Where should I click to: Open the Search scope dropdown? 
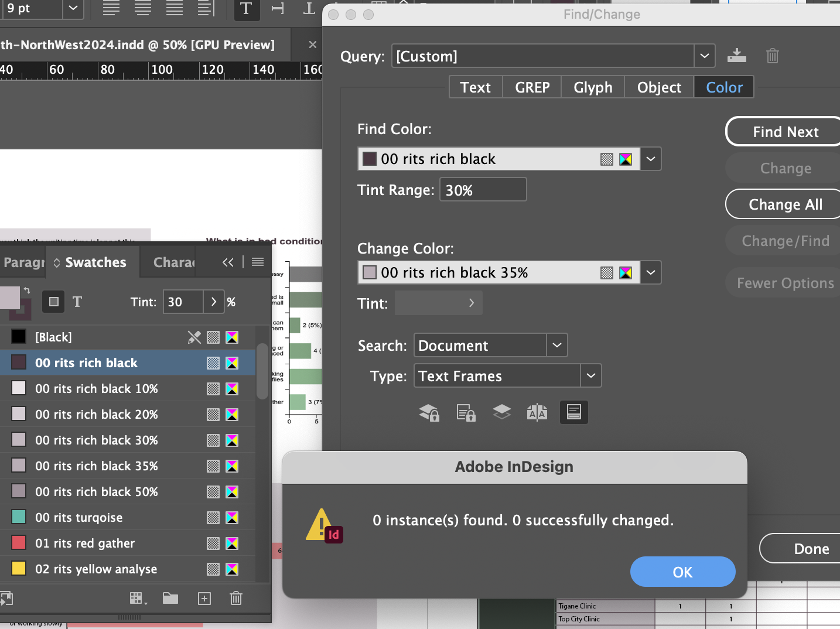click(556, 345)
